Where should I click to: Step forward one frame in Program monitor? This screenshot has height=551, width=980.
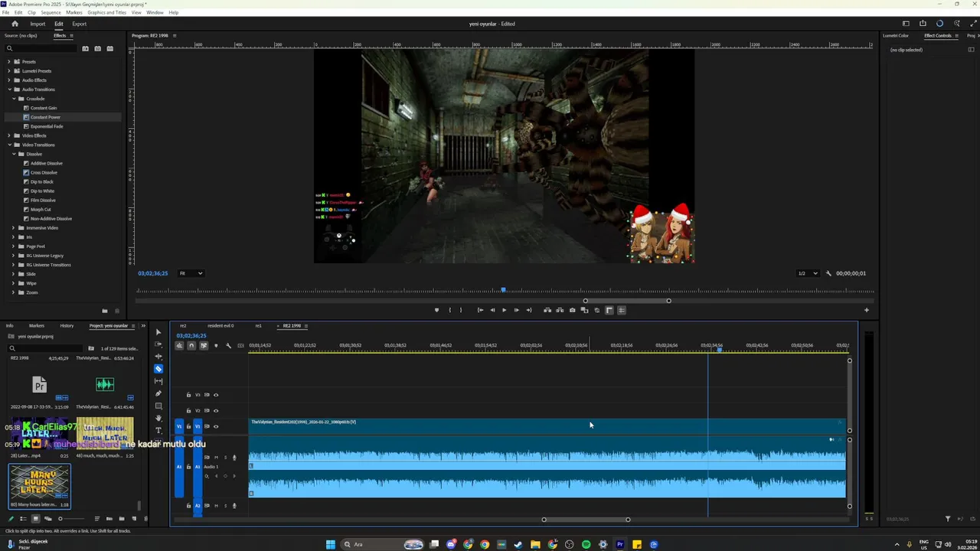pos(516,310)
